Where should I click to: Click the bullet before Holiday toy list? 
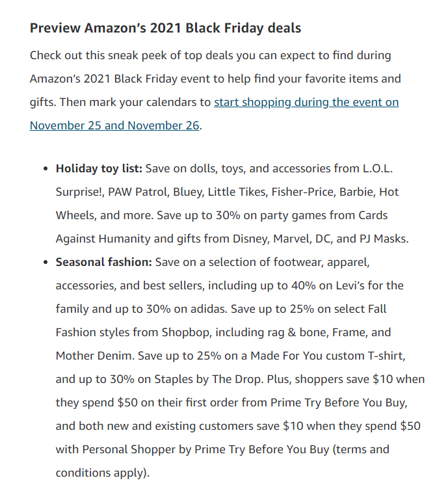pyautogui.click(x=46, y=169)
